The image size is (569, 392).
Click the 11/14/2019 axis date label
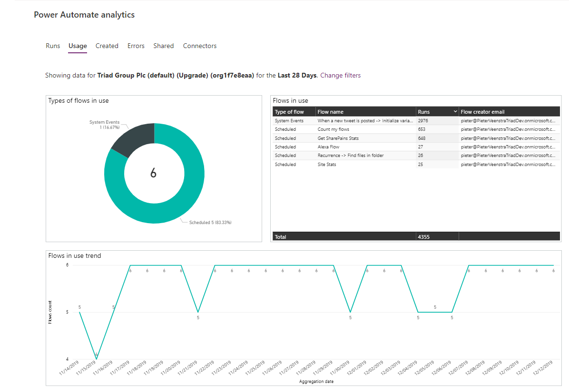click(x=69, y=368)
